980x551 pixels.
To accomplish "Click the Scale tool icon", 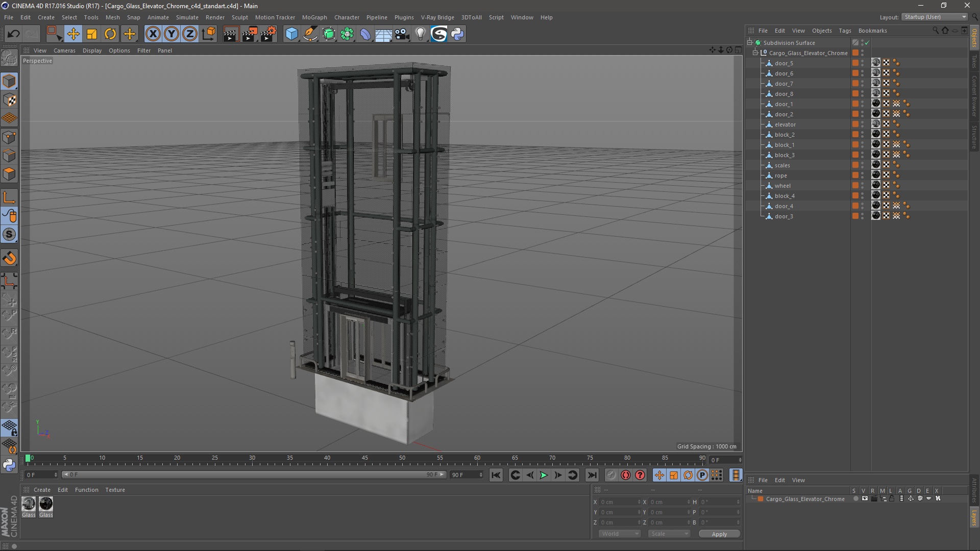I will click(x=92, y=34).
